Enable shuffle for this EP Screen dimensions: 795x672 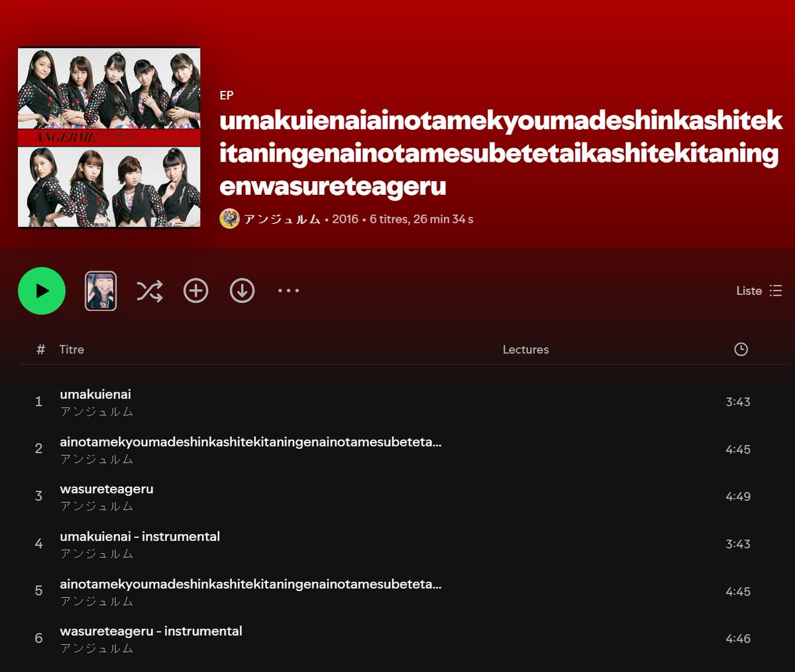[x=150, y=291]
